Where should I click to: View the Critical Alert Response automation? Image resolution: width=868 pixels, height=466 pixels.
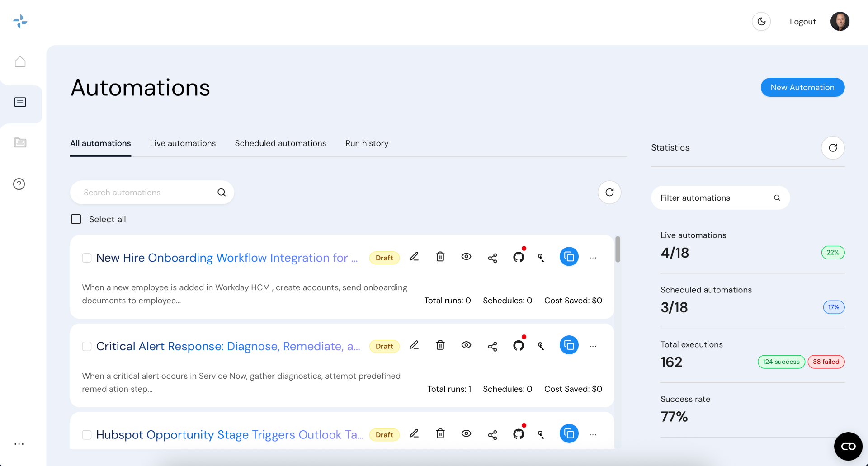point(467,345)
